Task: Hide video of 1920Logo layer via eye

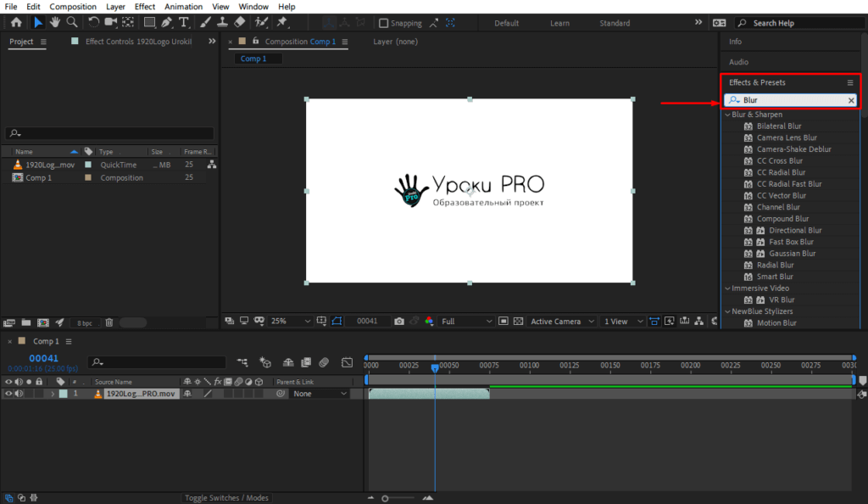Action: (8, 394)
